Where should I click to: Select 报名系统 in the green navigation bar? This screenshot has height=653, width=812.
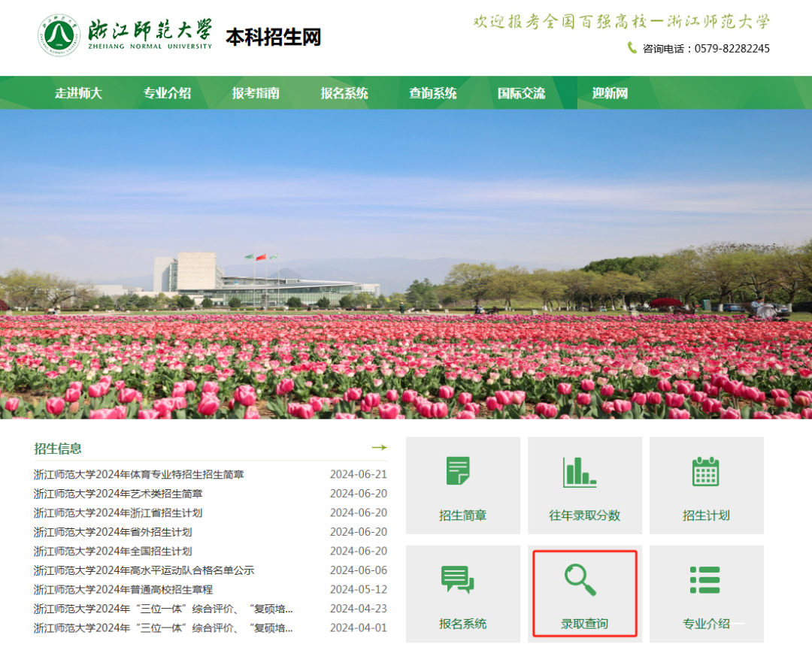[x=344, y=93]
